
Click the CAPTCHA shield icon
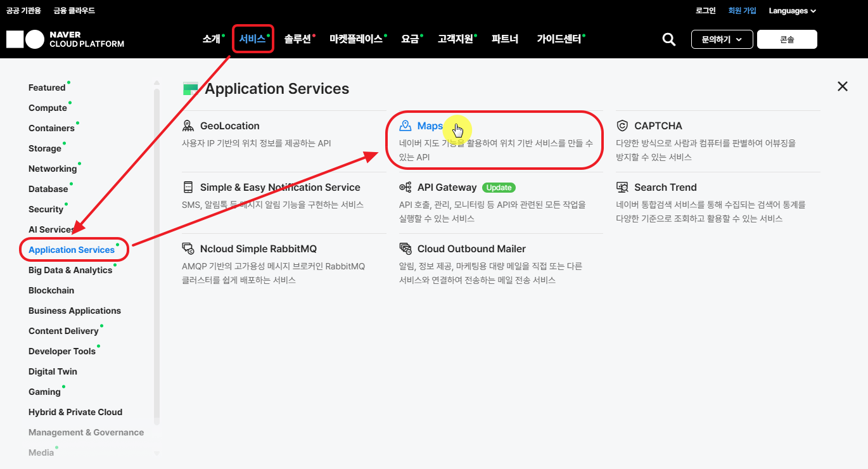point(622,125)
